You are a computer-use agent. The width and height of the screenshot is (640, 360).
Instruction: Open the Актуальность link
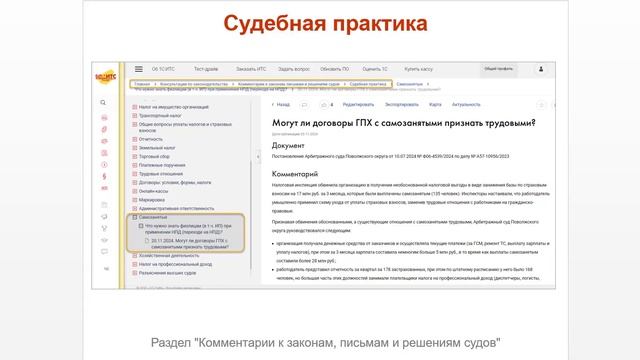(x=466, y=105)
